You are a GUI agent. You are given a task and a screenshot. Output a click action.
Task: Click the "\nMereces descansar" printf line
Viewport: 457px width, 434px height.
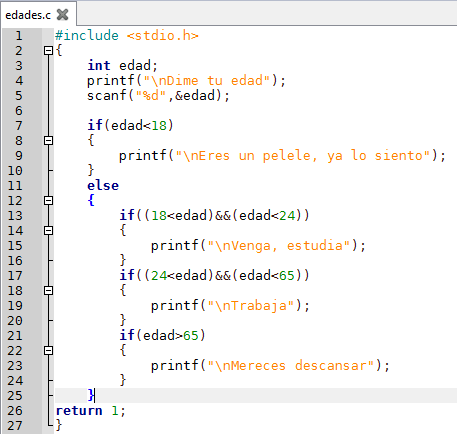270,366
